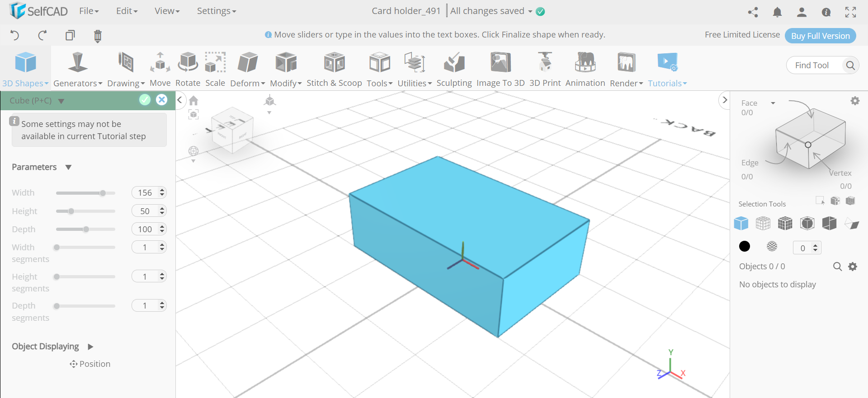Collapse the right panel arrow
Image resolution: width=868 pixels, height=398 pixels.
coord(724,100)
